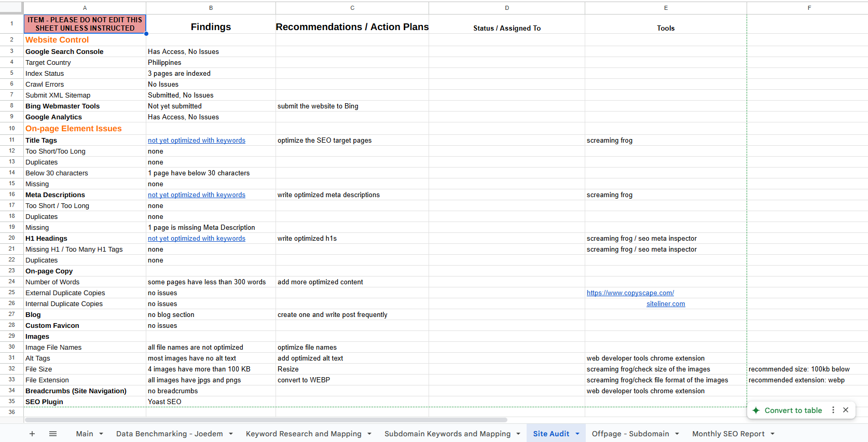Open the copyscape.com link
The height and width of the screenshot is (442, 868).
coord(630,293)
